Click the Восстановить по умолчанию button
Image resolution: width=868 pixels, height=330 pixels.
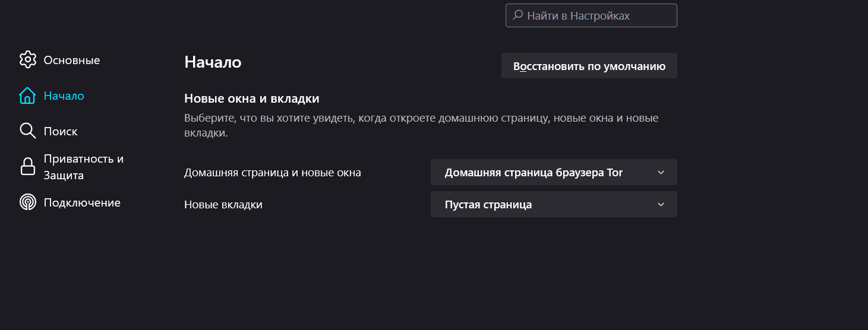(589, 66)
